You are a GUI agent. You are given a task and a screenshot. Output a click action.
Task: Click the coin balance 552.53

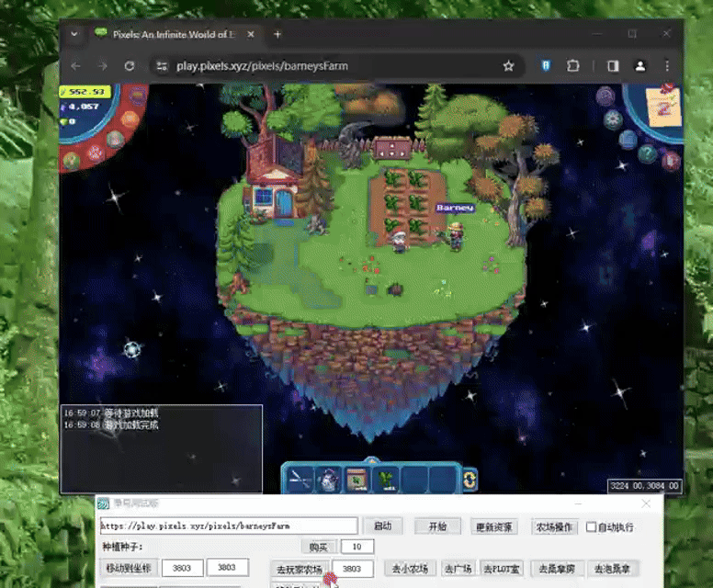[85, 92]
